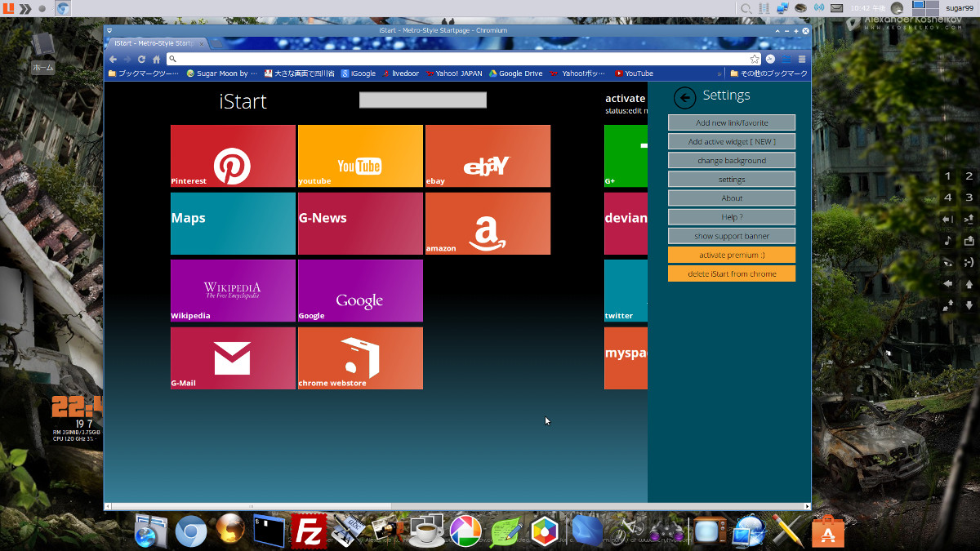Open the myspace tile

point(626,358)
